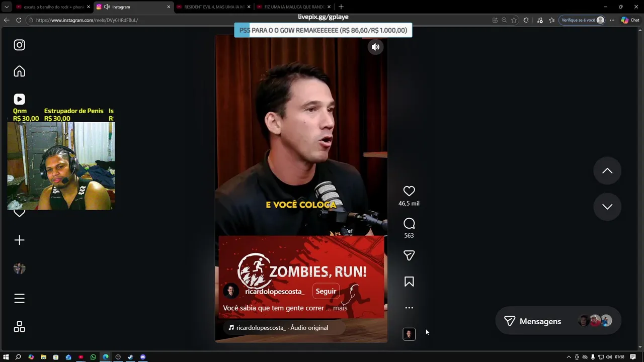This screenshot has width=644, height=362.
Task: Open browser Settings and more menu
Action: click(612, 20)
